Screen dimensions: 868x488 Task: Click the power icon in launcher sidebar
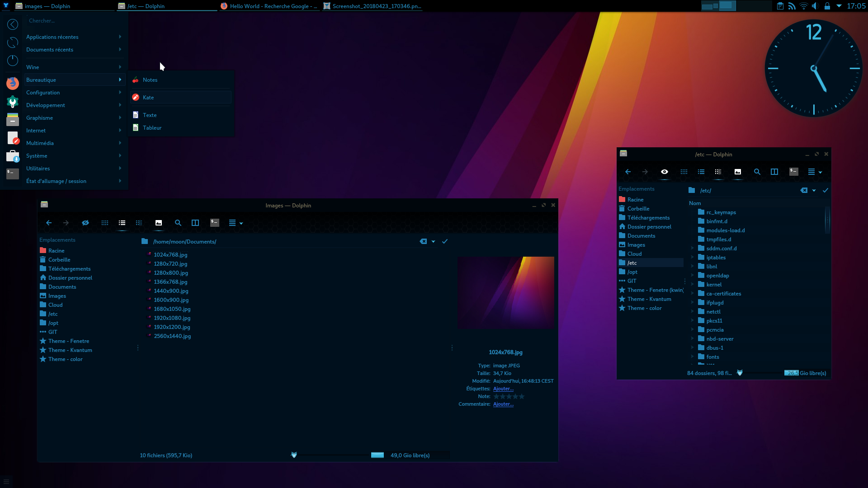click(x=13, y=61)
